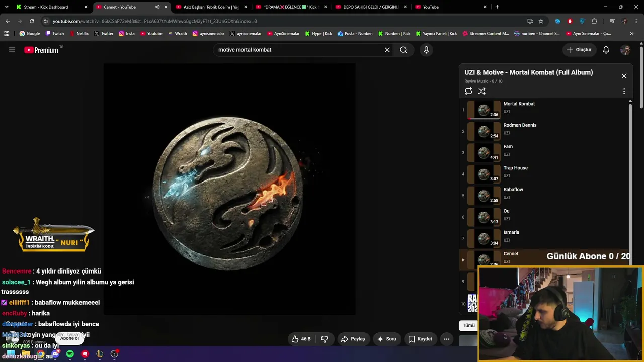Viewport: 644px width, 362px height.
Task: Open the Posta - Nuriben bookmark
Action: [x=355, y=34]
